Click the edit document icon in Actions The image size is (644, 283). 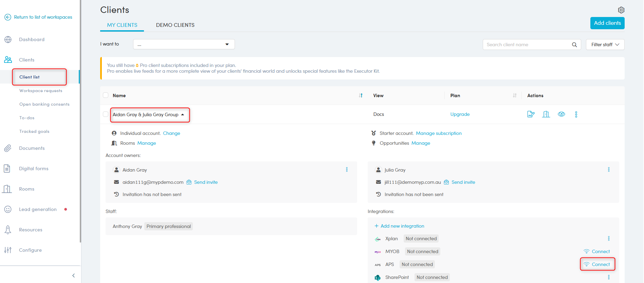click(x=531, y=114)
